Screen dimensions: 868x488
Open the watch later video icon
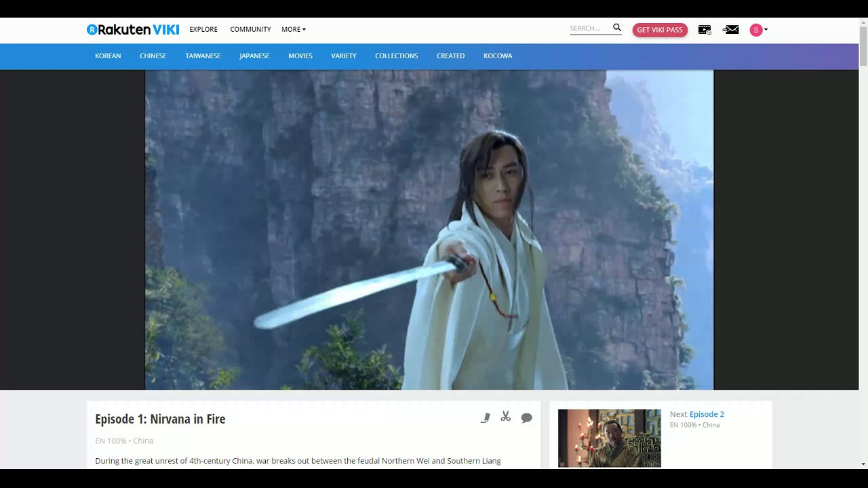(705, 30)
